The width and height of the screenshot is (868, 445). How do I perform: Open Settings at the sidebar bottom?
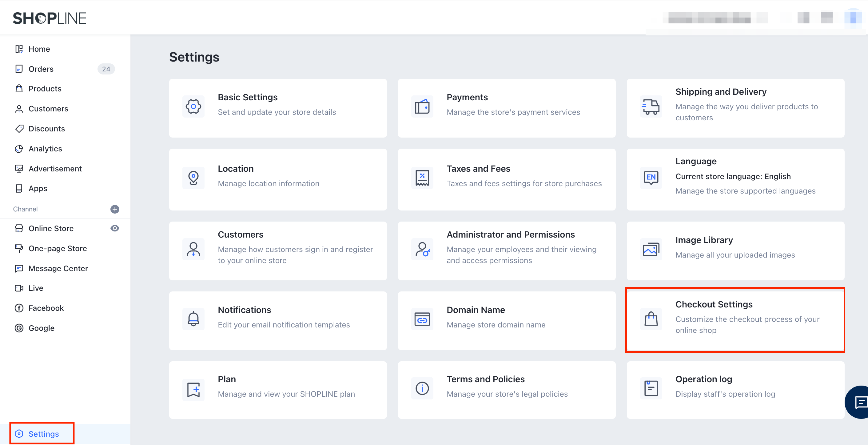43,434
